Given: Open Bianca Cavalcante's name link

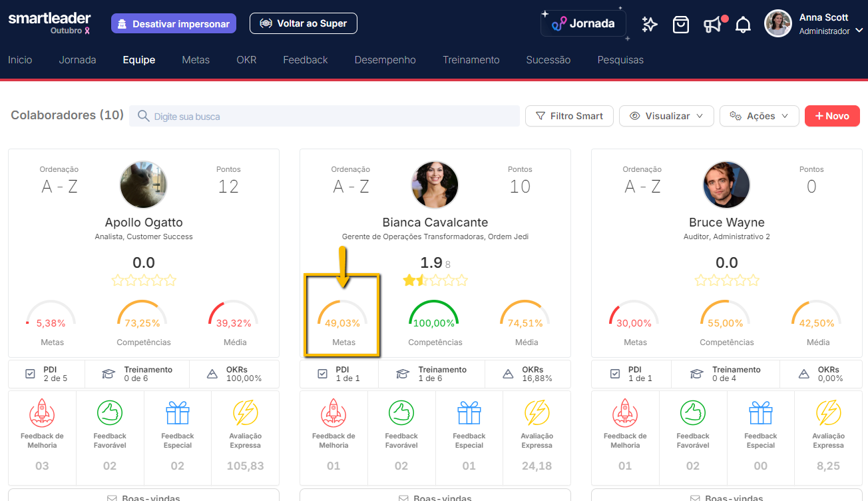Looking at the screenshot, I should (435, 223).
